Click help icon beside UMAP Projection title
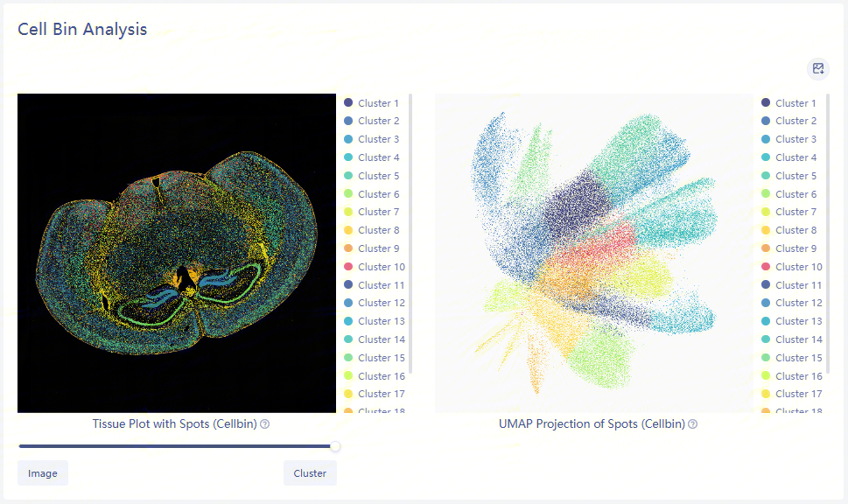 693,424
